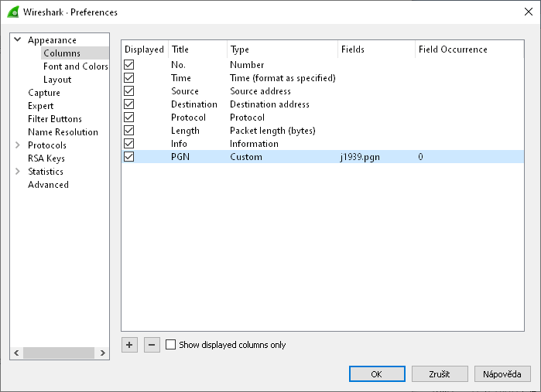Screen dimensions: 541x392
Task: Click the Field Occurrence value 0
Action: pos(420,156)
